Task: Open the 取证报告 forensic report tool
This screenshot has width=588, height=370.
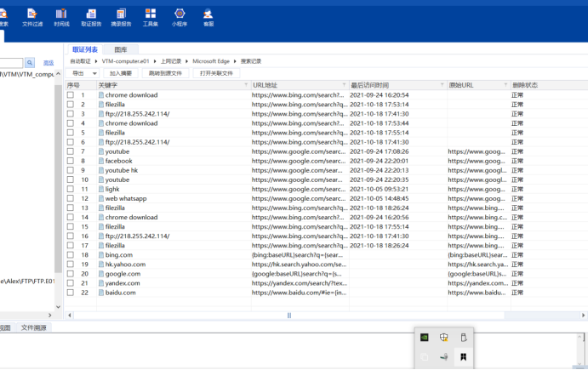Action: (91, 18)
